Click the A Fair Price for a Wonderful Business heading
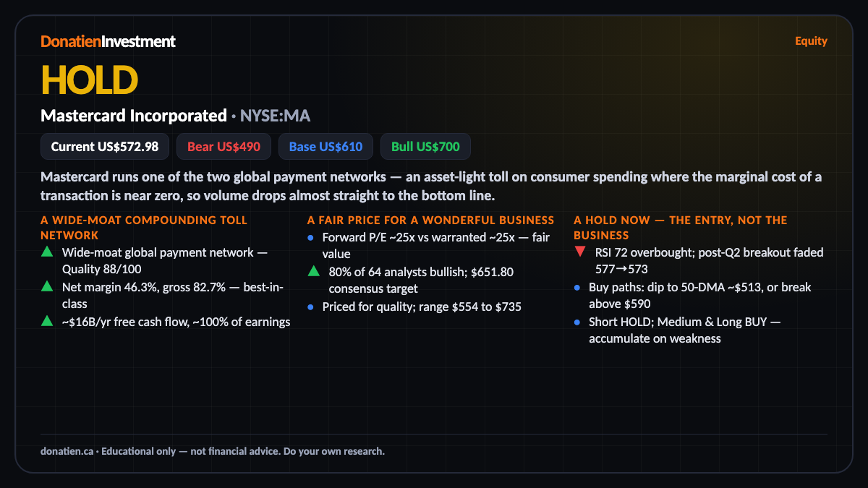The height and width of the screenshot is (488, 868). click(x=430, y=220)
